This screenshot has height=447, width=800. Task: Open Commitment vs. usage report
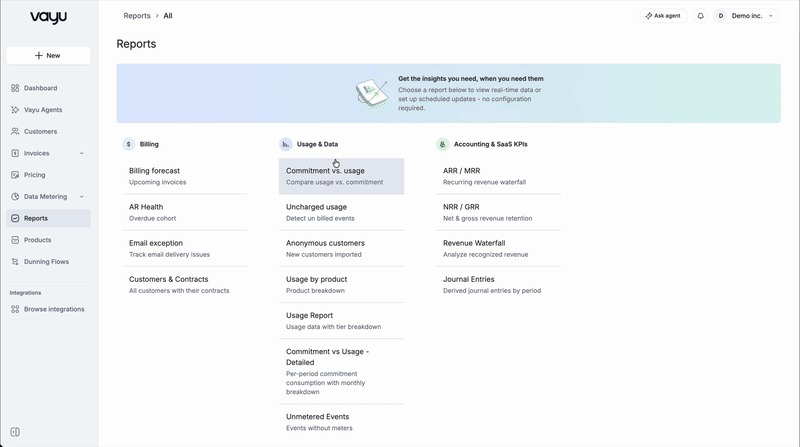(341, 176)
